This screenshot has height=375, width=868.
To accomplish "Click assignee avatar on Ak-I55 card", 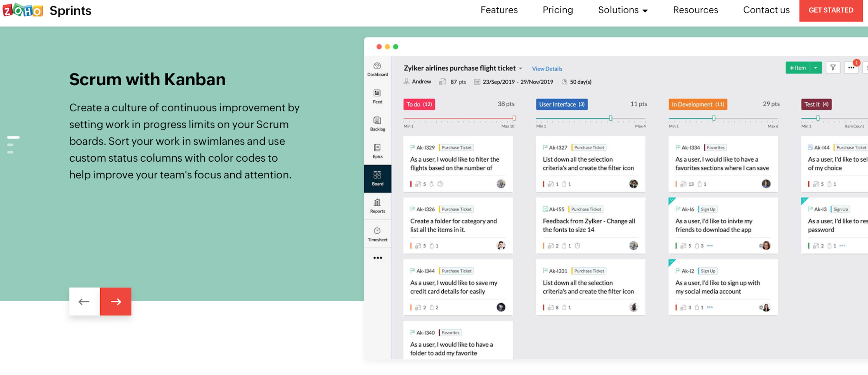I will pyautogui.click(x=634, y=246).
